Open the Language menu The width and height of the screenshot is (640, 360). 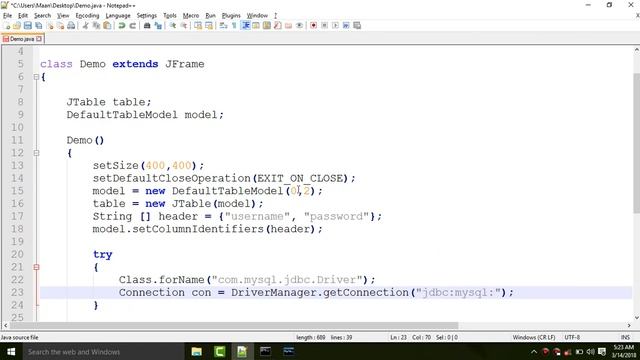(x=118, y=16)
